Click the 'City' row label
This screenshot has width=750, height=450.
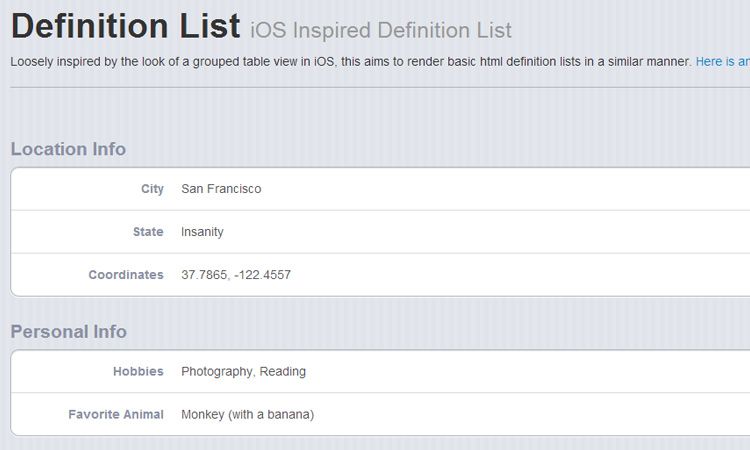(x=152, y=189)
